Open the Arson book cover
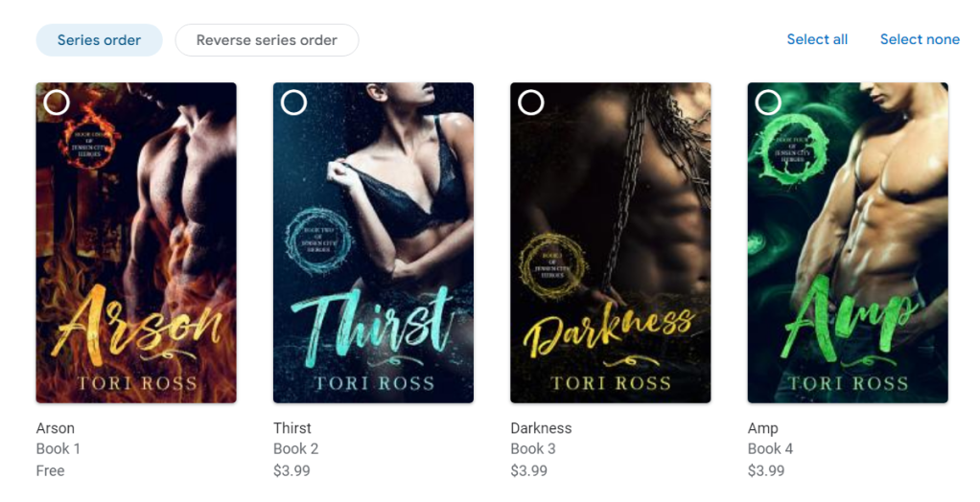The image size is (980, 502). tap(136, 243)
